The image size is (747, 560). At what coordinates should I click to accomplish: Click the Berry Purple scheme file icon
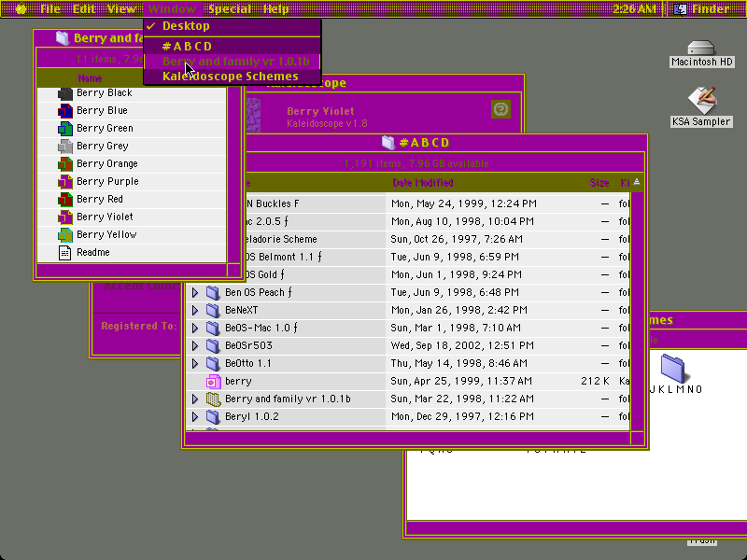point(64,182)
